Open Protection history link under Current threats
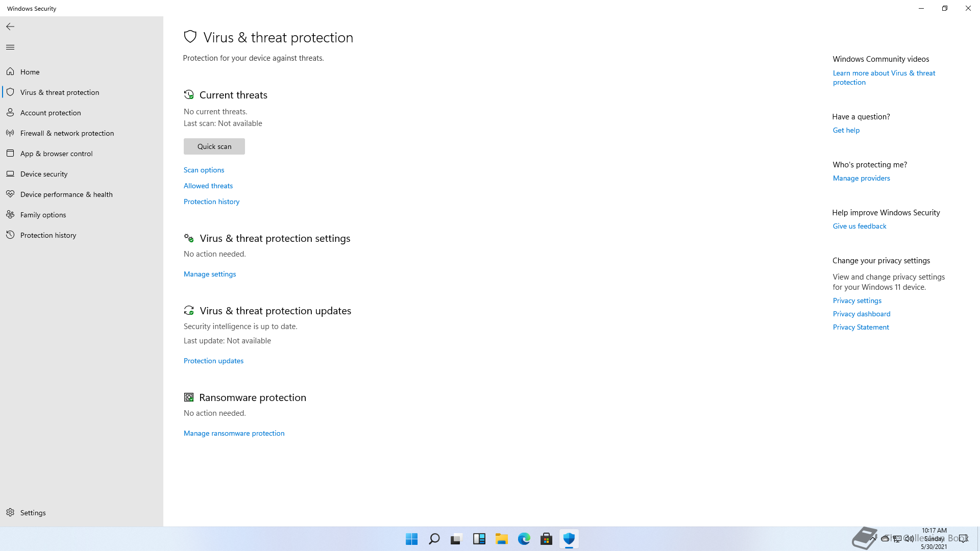This screenshot has width=980, height=551. (x=212, y=202)
